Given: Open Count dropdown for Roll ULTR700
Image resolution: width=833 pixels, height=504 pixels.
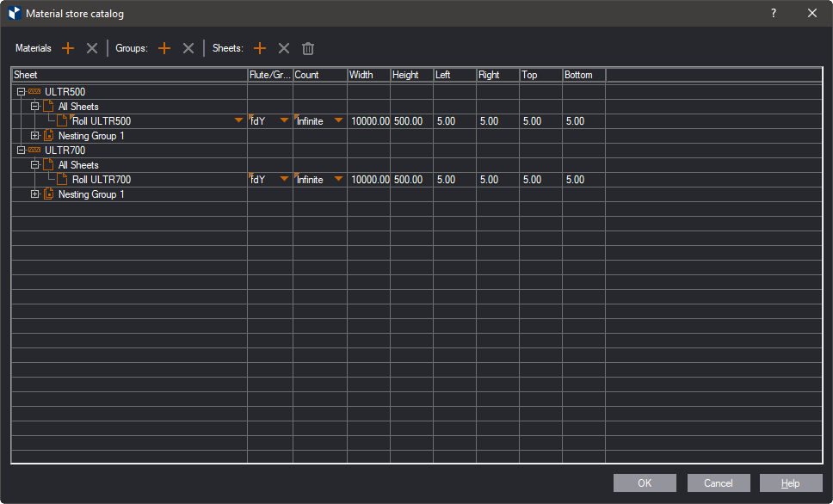Looking at the screenshot, I should coord(338,180).
